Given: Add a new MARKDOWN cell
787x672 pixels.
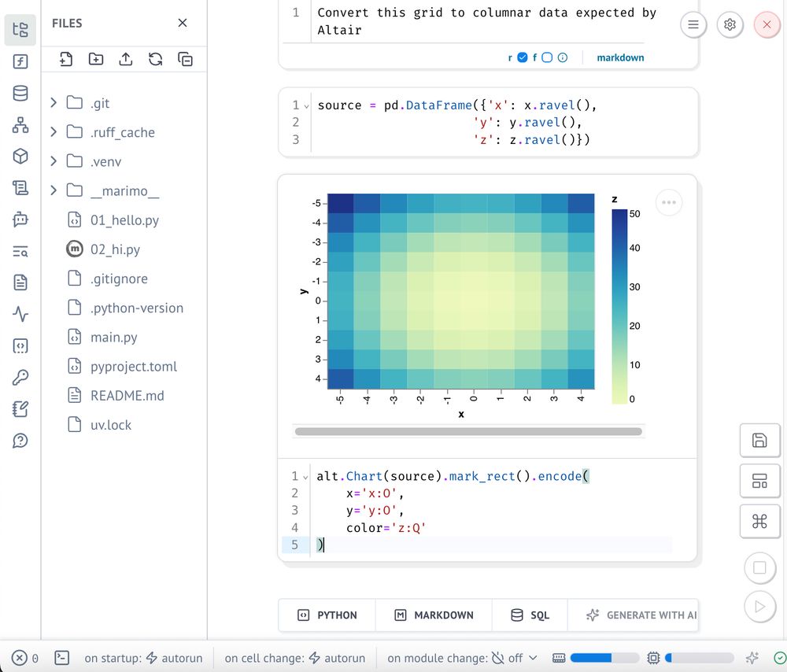Looking at the screenshot, I should (434, 615).
